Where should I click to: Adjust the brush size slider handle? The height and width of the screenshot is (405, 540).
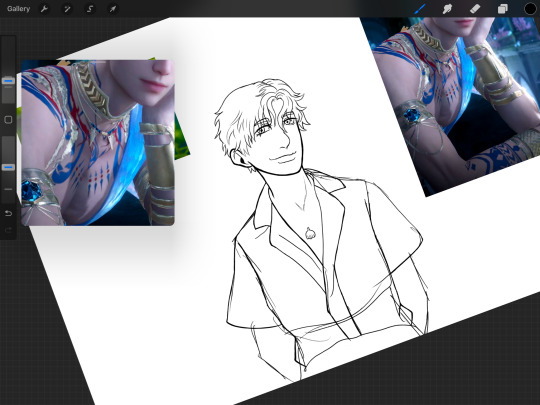click(x=8, y=81)
